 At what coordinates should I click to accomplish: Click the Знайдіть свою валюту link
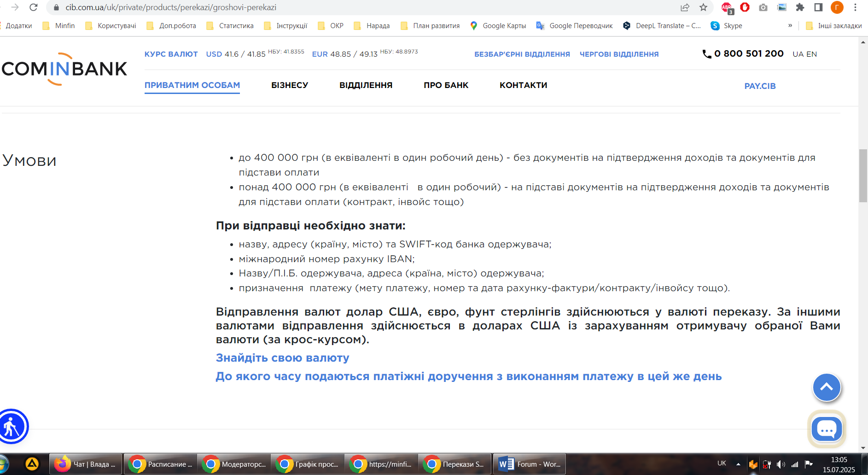(x=282, y=358)
